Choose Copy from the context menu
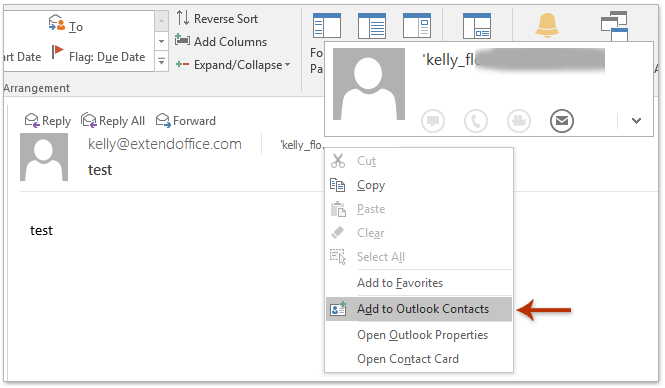Image resolution: width=665 pixels, height=388 pixels. click(419, 185)
